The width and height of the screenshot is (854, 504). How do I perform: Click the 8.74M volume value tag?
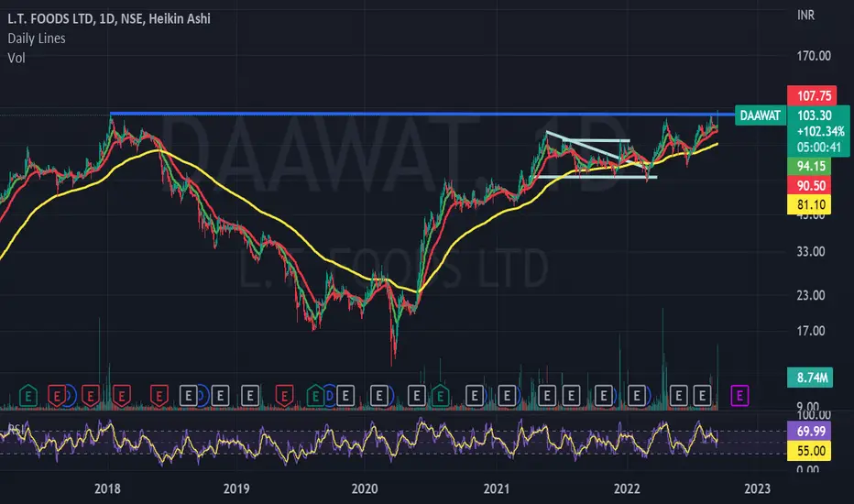[x=810, y=378]
